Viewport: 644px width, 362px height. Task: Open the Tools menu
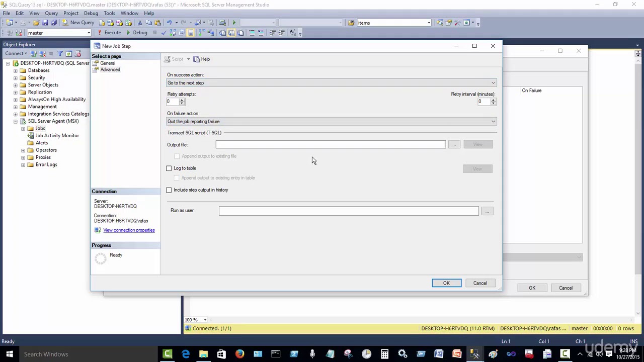[109, 13]
